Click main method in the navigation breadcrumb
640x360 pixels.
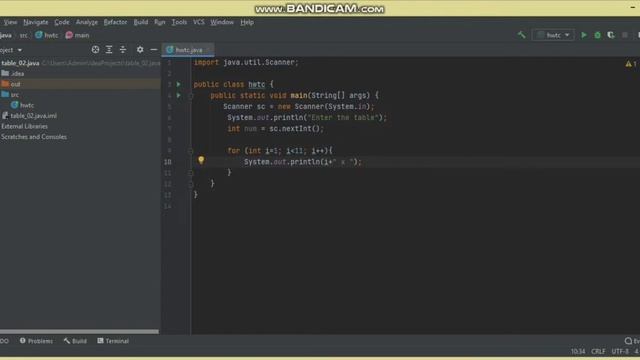point(77,36)
